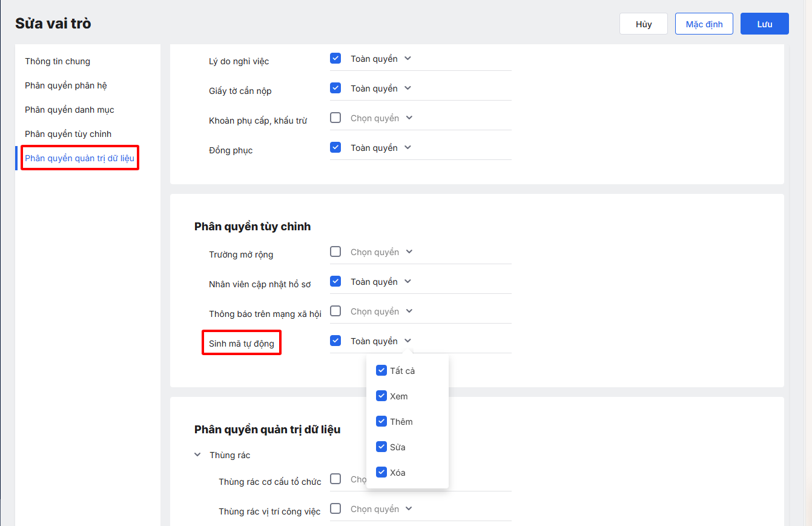This screenshot has width=812, height=526.
Task: Check Thùng rác vị trí công việc checkbox
Action: (x=335, y=509)
